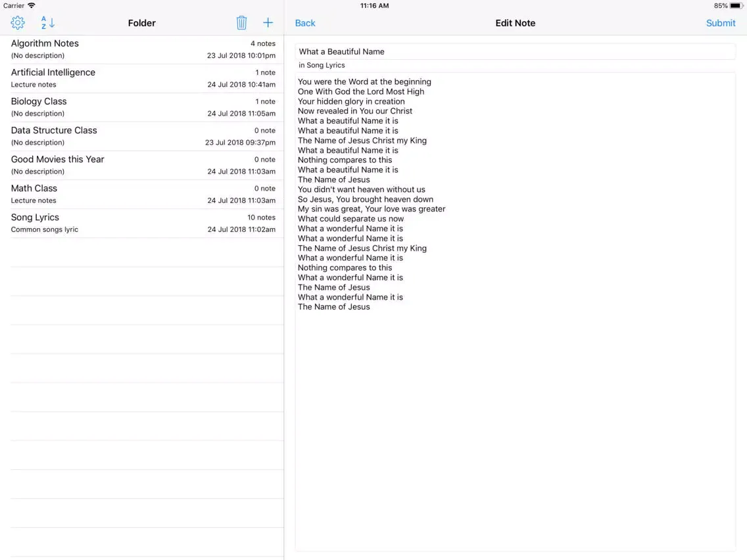Click the '10 notes' count
Screen dimensions: 747x560
[261, 217]
